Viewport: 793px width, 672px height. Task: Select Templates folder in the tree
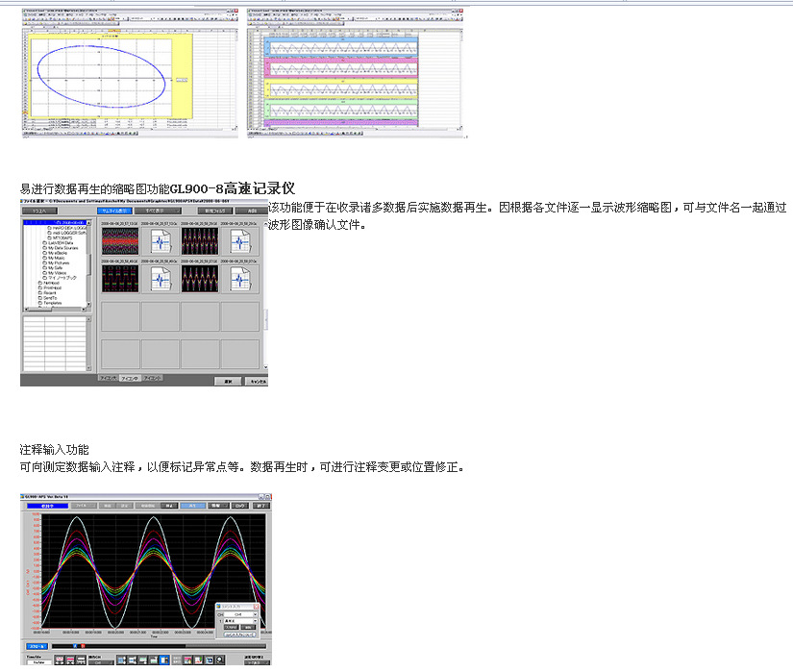pos(50,303)
